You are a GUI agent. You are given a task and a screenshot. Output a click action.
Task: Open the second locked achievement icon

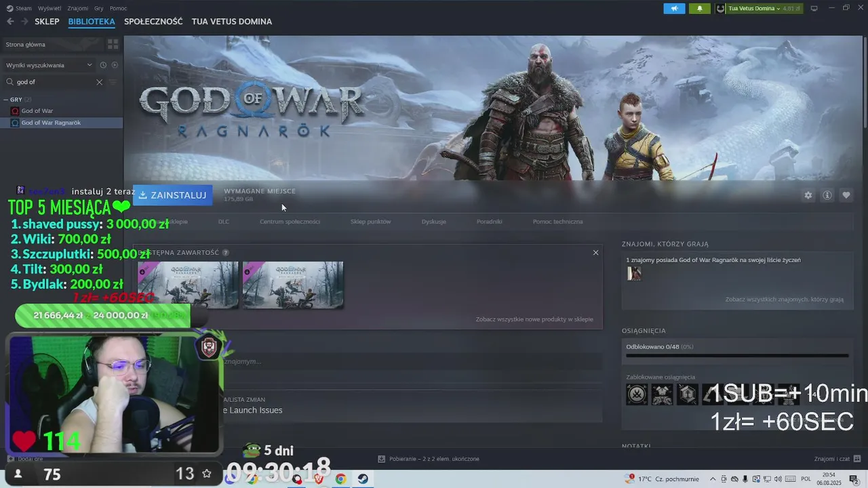coord(663,394)
